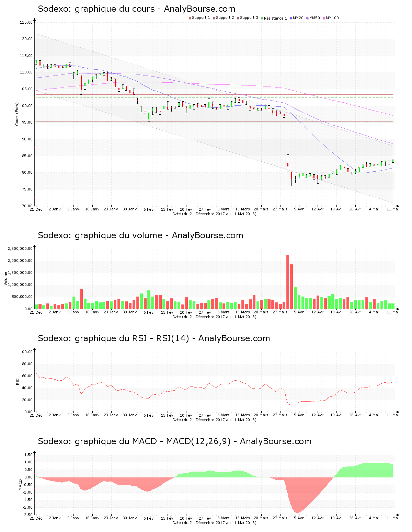Click the "13 Mars" date under the MACD chart
This screenshot has width=412, height=532.
click(242, 518)
